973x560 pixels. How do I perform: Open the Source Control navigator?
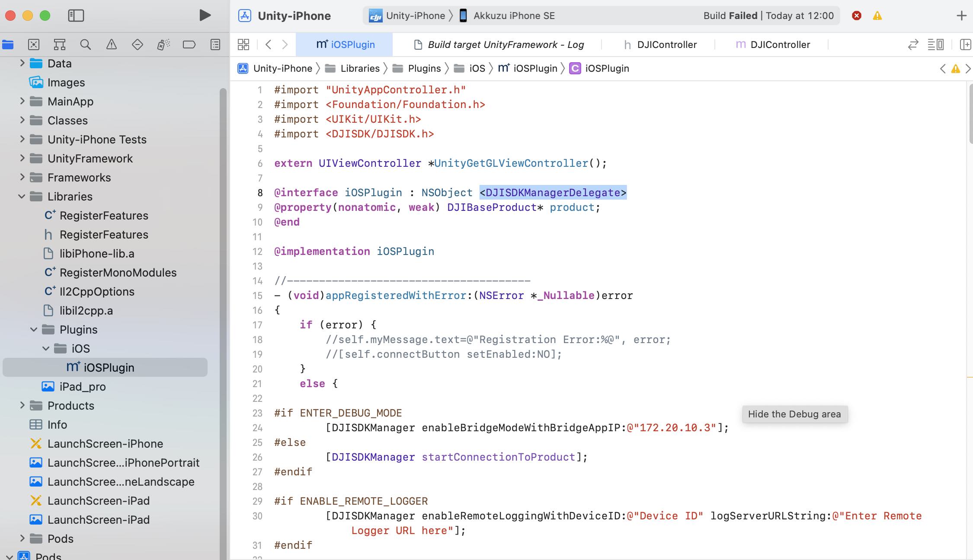tap(34, 45)
